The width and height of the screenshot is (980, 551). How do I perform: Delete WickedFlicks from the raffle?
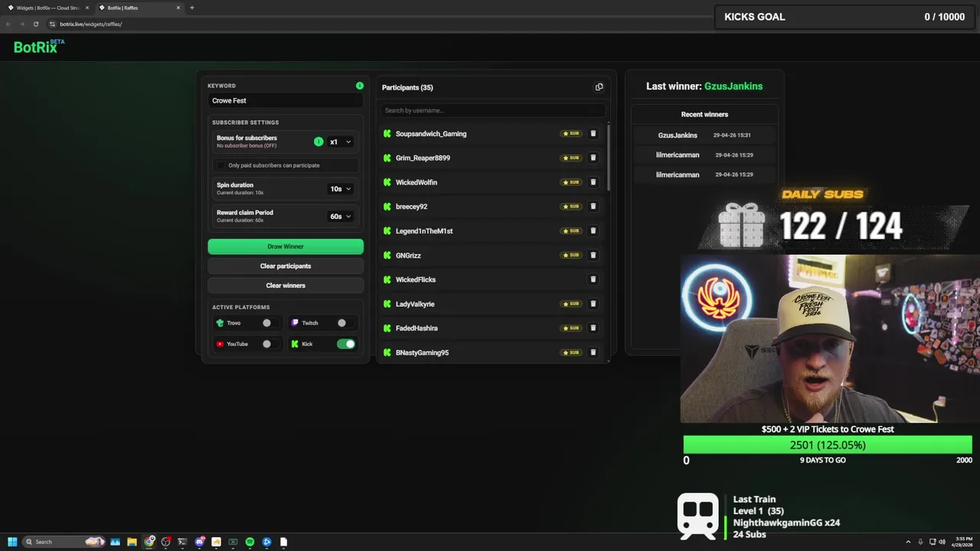coord(593,279)
